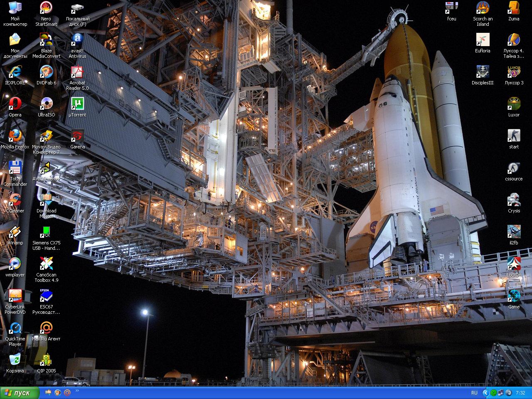Click Show Desktop in Quick Launch
Viewport: 532px width, 399px height.
[48, 393]
